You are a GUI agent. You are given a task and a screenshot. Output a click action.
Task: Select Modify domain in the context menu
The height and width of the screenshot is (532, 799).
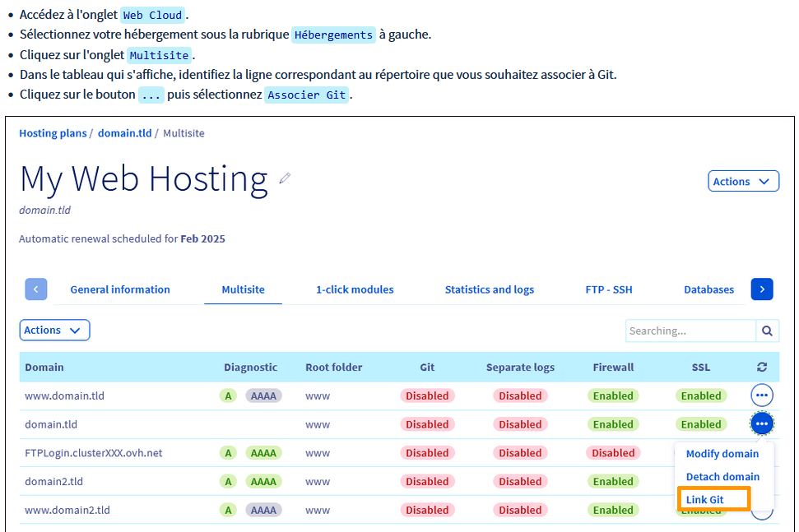(x=722, y=454)
